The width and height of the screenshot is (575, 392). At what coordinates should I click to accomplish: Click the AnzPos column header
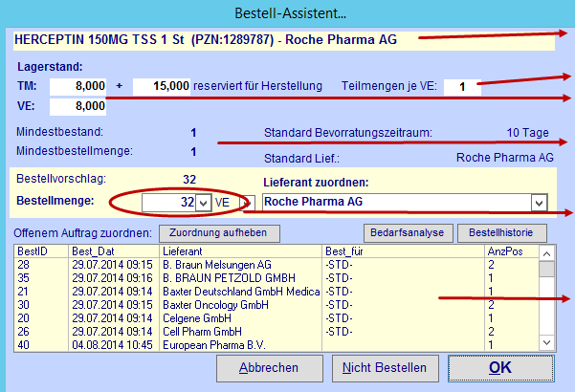point(512,251)
